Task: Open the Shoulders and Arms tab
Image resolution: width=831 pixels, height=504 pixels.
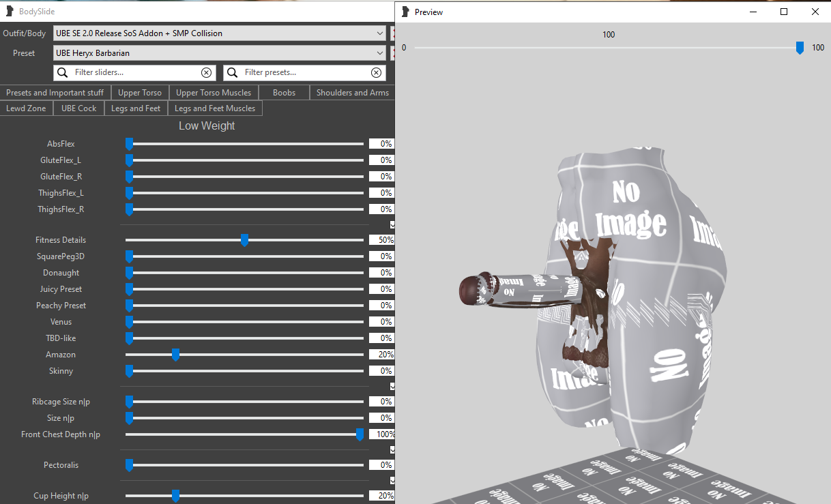Action: tap(352, 93)
